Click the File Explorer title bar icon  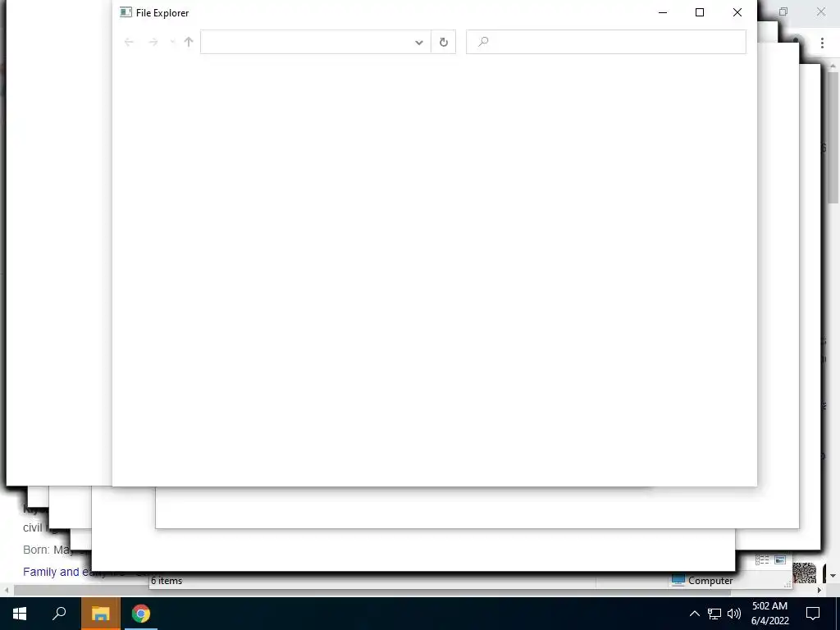click(126, 12)
